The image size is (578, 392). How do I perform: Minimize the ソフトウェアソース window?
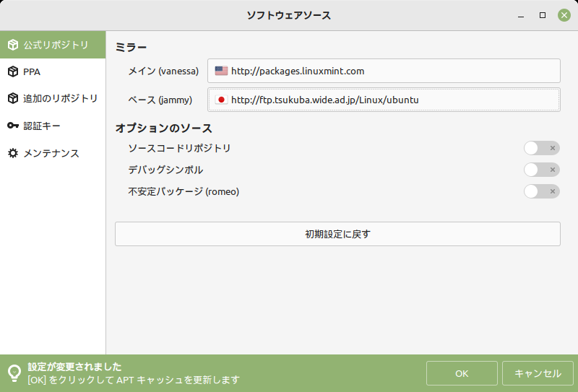[521, 15]
